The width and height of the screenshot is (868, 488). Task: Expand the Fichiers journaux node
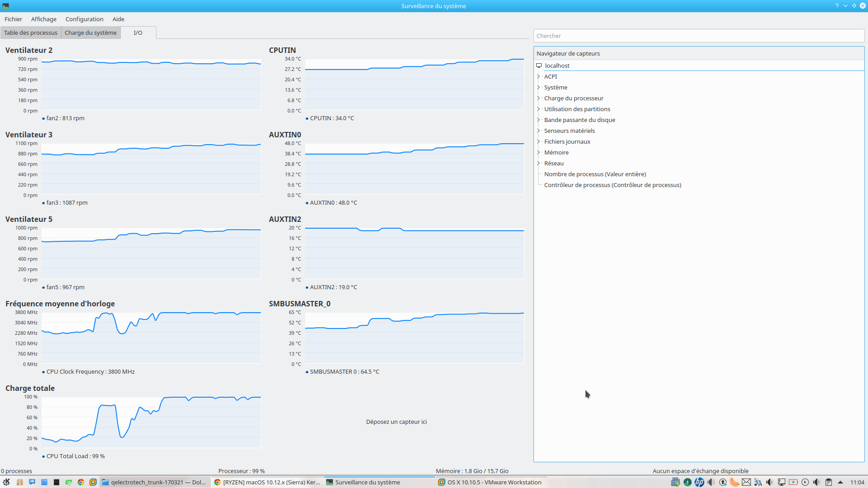click(538, 141)
